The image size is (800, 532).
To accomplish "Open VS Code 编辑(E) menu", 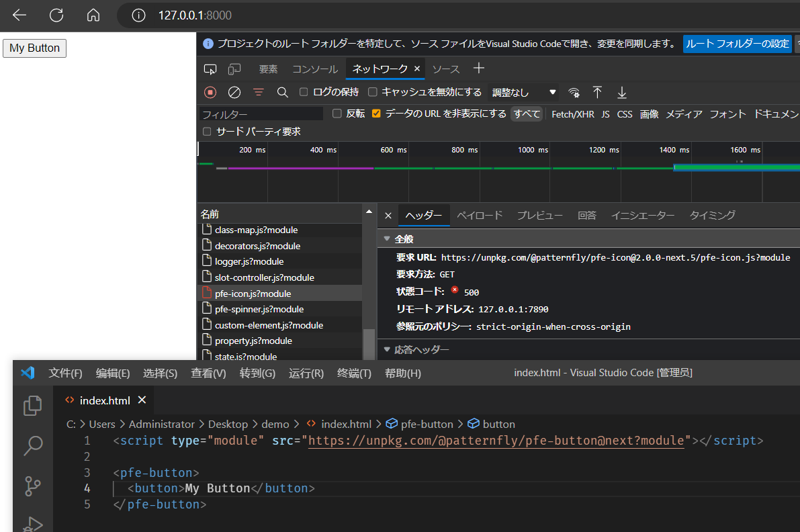I will tap(113, 373).
